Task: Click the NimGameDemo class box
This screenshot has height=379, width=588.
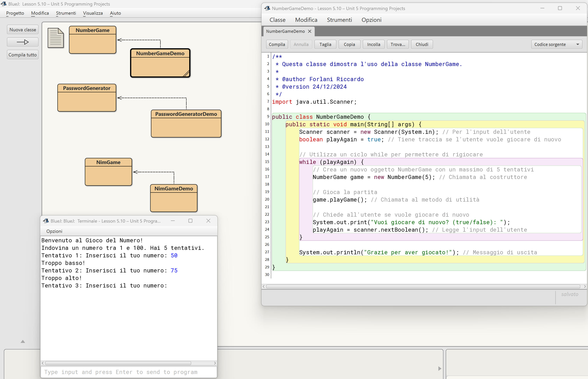Action: point(174,198)
